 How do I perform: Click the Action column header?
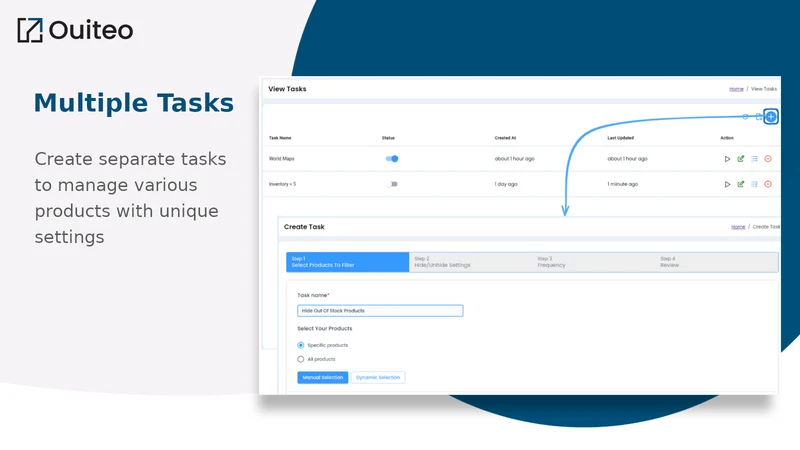click(x=727, y=138)
